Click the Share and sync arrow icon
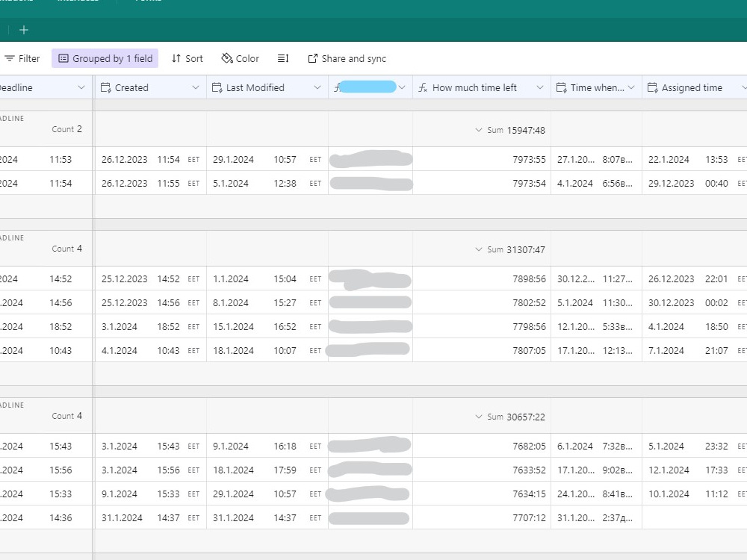Image resolution: width=747 pixels, height=560 pixels. point(312,58)
